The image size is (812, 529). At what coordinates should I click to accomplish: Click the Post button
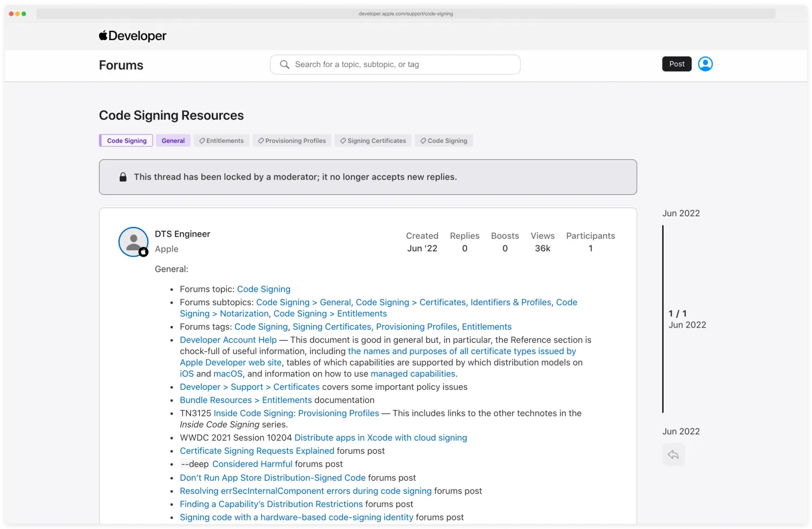tap(677, 64)
